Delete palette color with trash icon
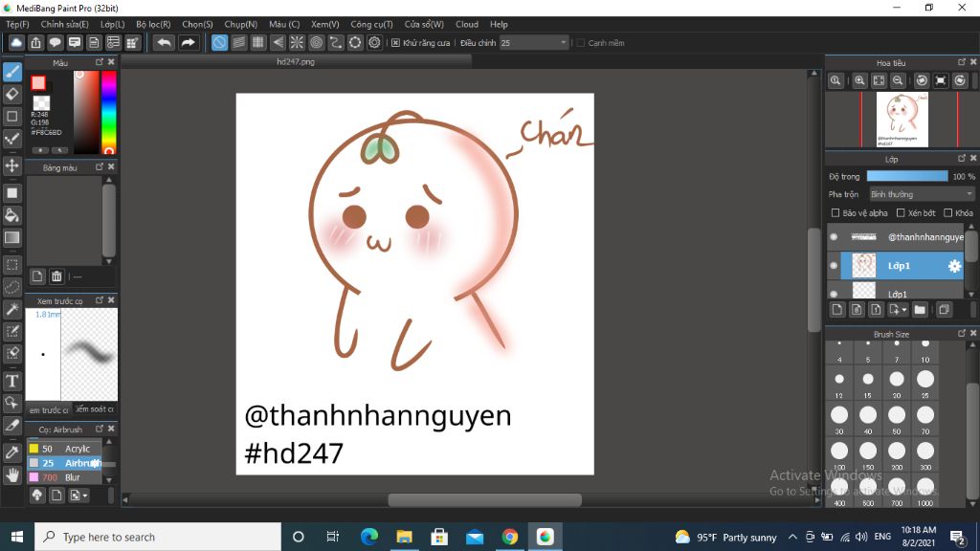Image resolution: width=980 pixels, height=551 pixels. click(56, 276)
